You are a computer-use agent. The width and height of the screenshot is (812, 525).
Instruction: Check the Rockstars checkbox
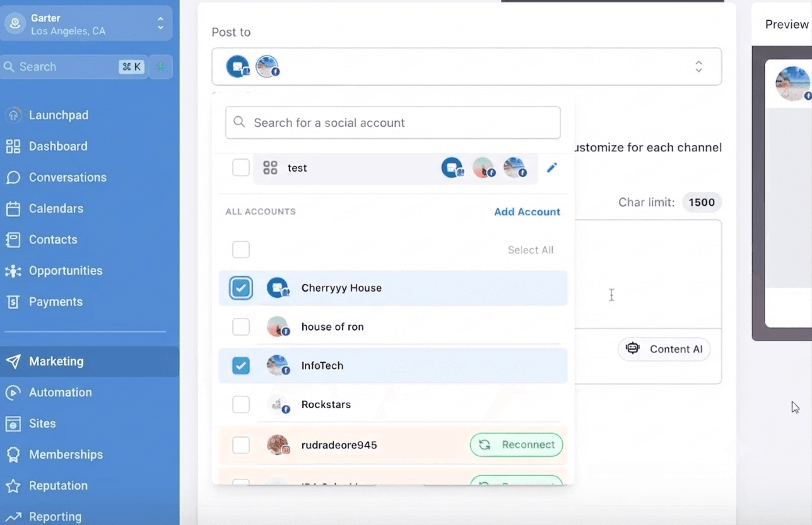pos(241,404)
